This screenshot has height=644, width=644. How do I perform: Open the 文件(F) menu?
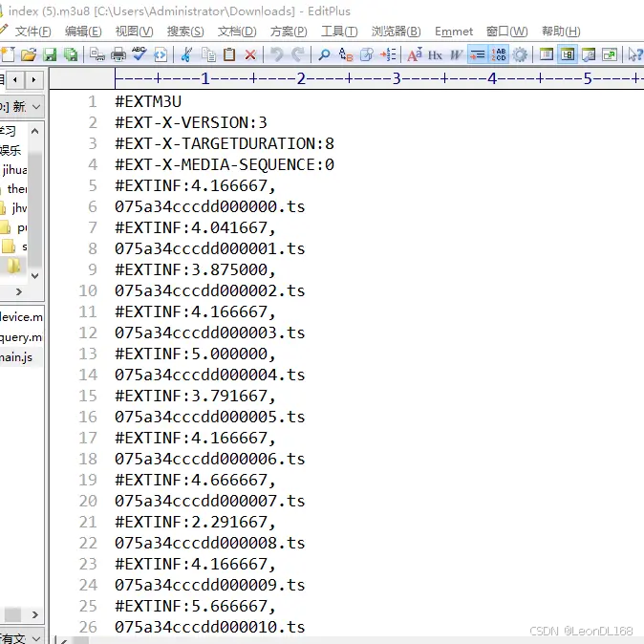point(32,32)
